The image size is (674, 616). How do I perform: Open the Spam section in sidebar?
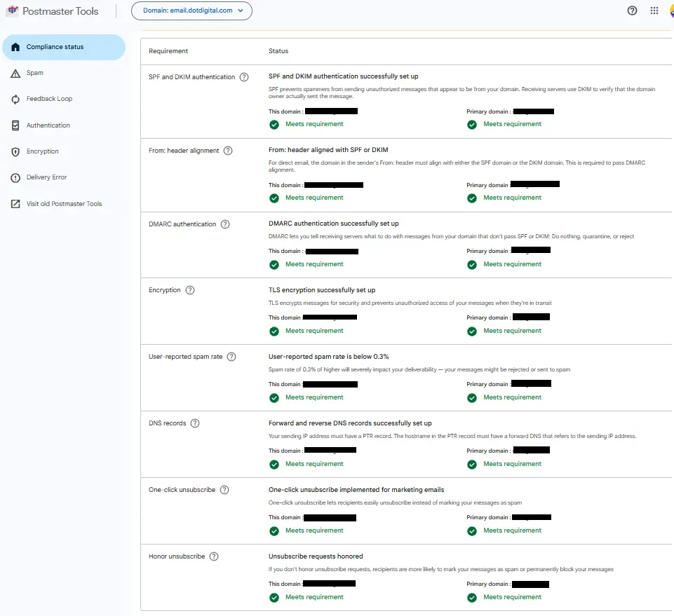tap(34, 73)
